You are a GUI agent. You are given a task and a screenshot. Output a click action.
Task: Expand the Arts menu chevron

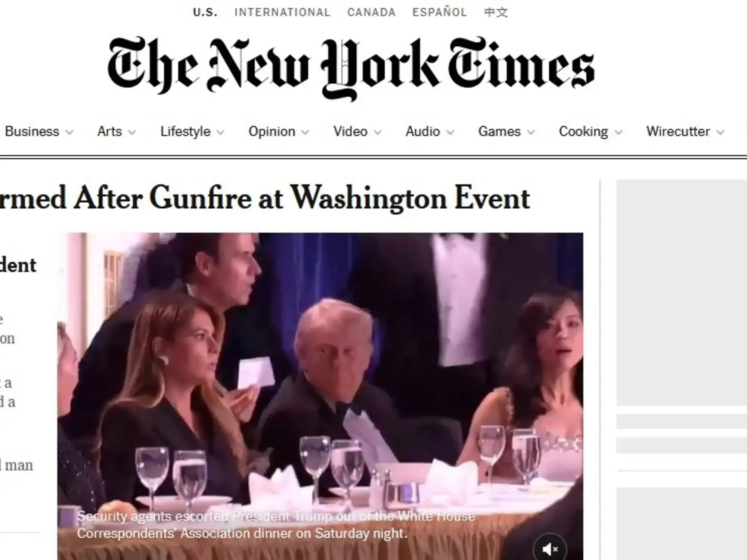click(x=131, y=132)
